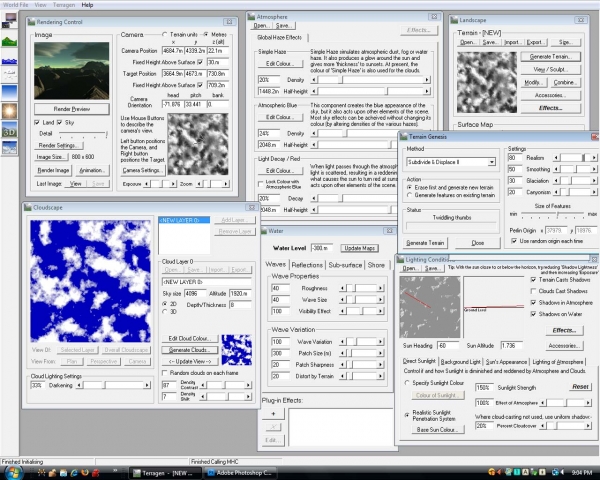The width and height of the screenshot is (600, 480).
Task: Toggle the Land checkbox
Action: click(x=37, y=122)
